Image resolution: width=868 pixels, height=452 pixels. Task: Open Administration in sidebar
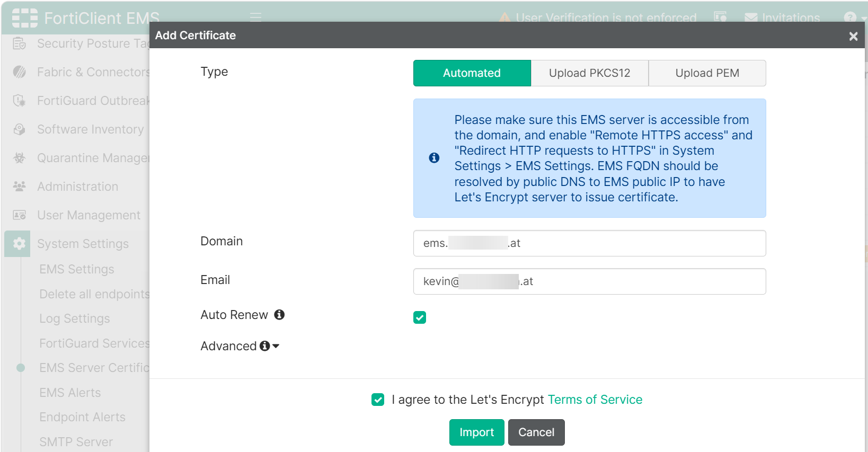[78, 187]
